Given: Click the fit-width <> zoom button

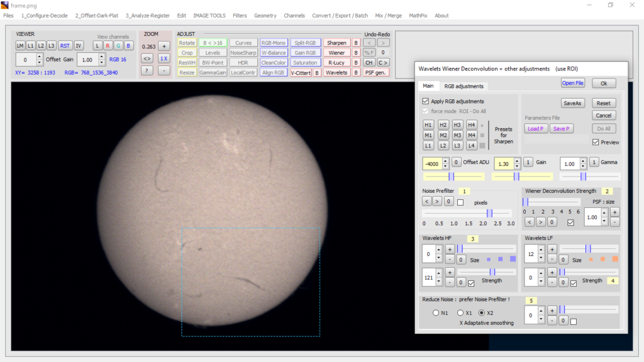Looking at the screenshot, I should (147, 58).
